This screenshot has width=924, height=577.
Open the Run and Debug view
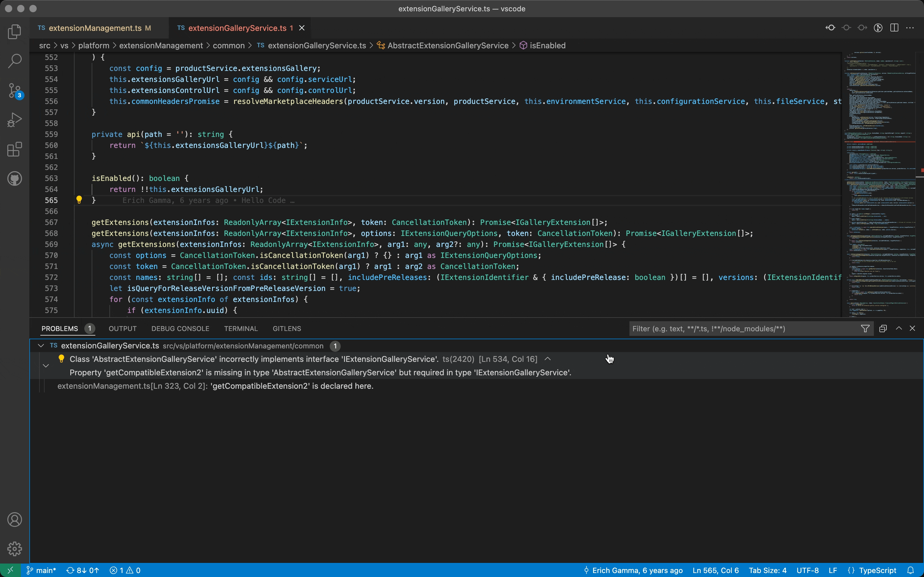pyautogui.click(x=14, y=119)
